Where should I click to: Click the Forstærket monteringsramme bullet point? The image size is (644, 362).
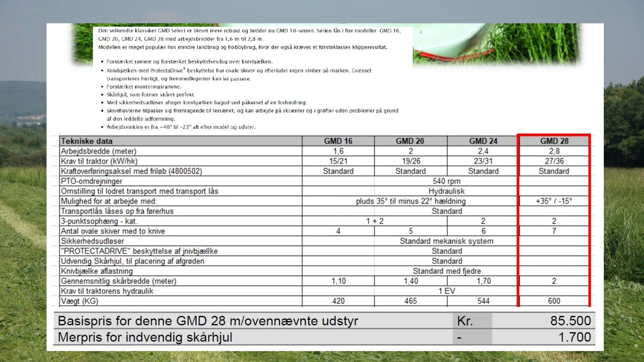[144, 86]
